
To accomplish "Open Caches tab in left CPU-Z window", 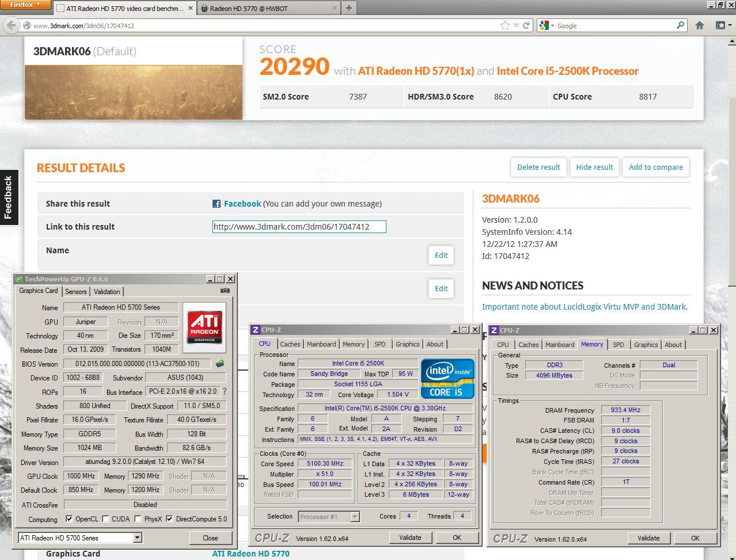I will [x=290, y=344].
